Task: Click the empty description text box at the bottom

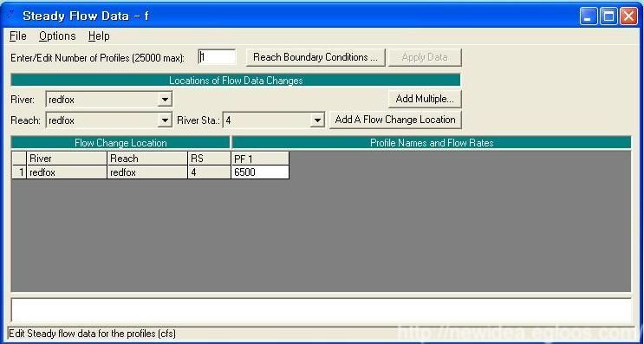Action: click(322, 310)
